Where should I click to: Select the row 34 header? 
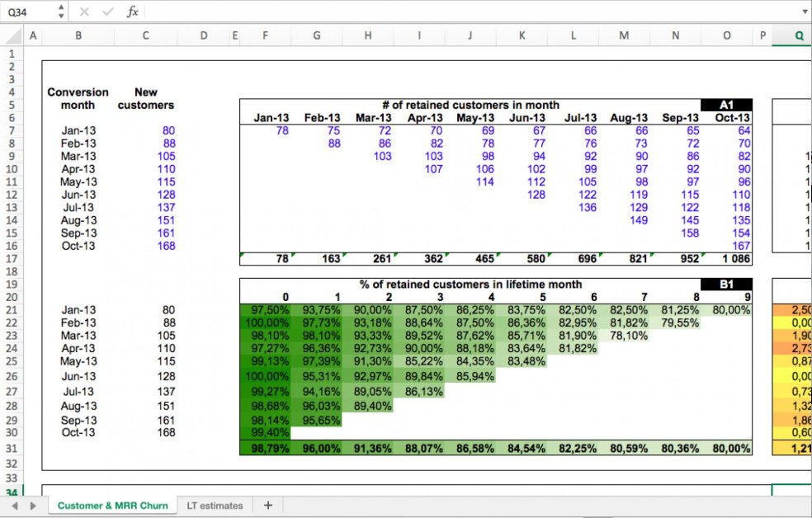11,492
